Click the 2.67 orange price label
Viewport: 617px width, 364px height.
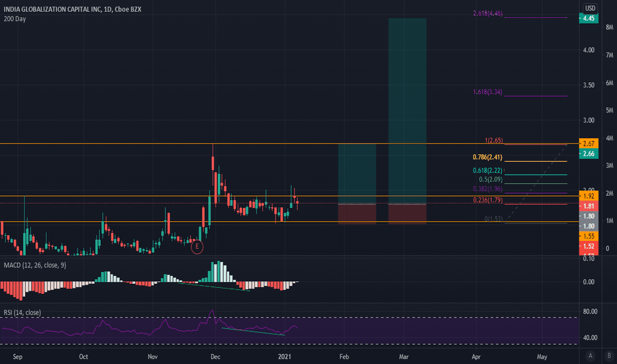point(589,143)
